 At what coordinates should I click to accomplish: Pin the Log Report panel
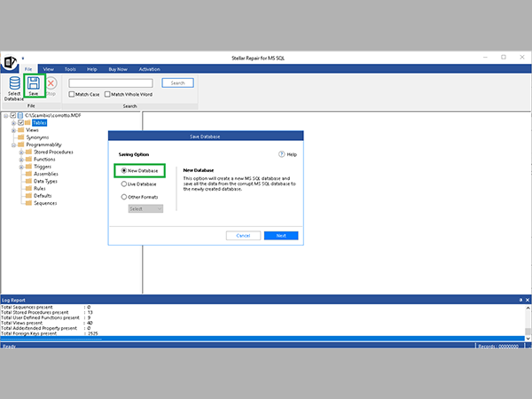(x=520, y=300)
